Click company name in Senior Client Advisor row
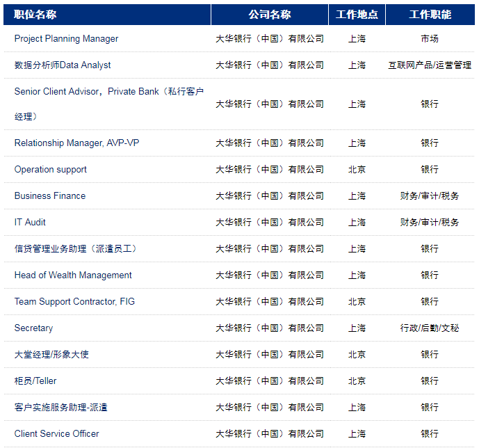The height and width of the screenshot is (448, 479). 270,104
